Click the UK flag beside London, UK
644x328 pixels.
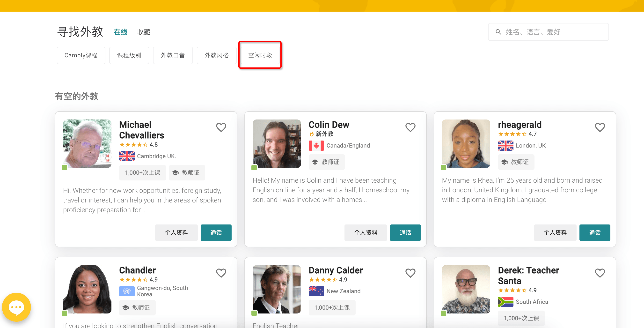(505, 146)
